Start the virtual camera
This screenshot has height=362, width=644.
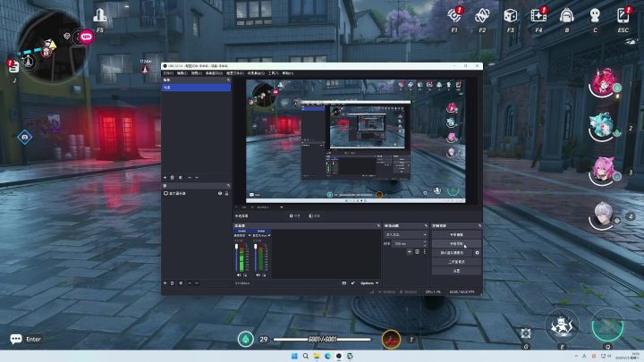coord(453,252)
